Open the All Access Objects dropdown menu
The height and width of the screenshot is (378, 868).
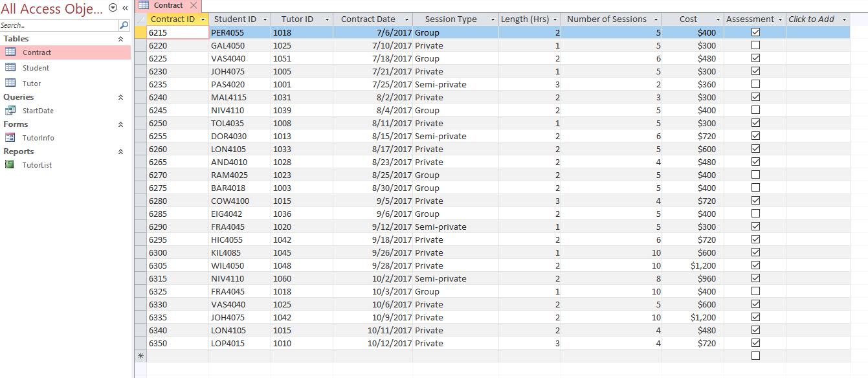coord(113,8)
